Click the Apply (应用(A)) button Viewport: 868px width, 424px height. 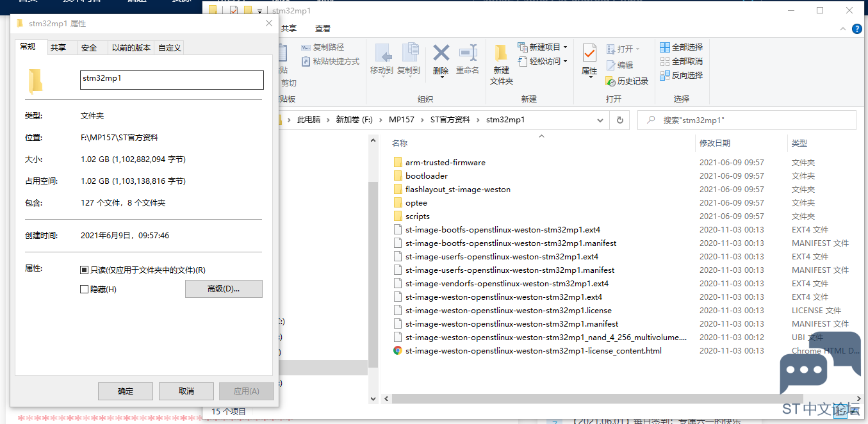tap(247, 391)
